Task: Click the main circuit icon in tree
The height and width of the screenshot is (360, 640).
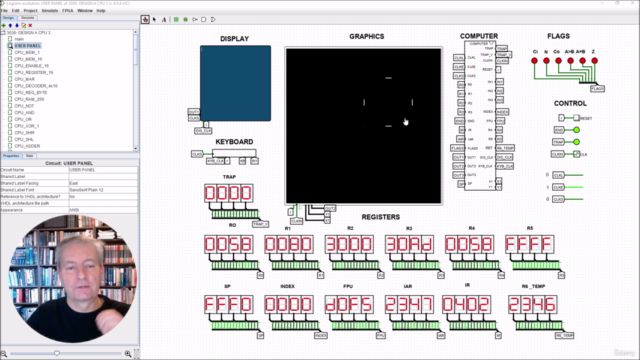Action: pyautogui.click(x=10, y=39)
